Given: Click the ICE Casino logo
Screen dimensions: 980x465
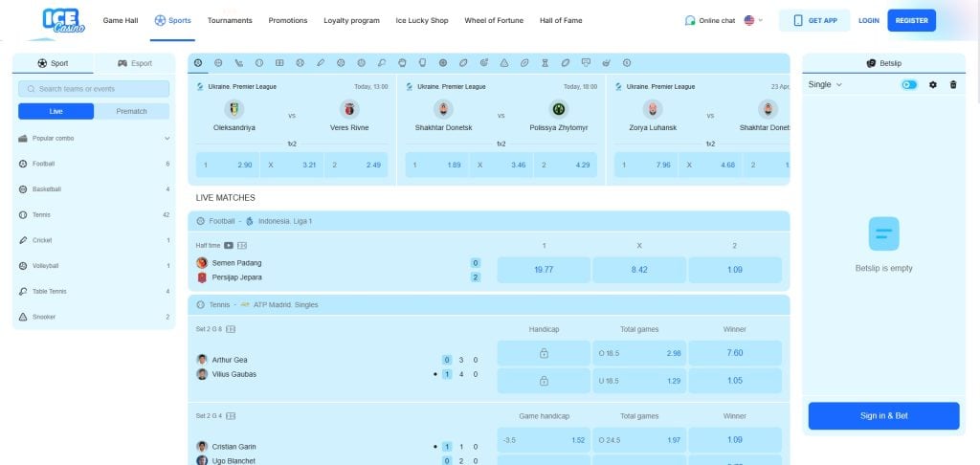Looking at the screenshot, I should pyautogui.click(x=64, y=21).
